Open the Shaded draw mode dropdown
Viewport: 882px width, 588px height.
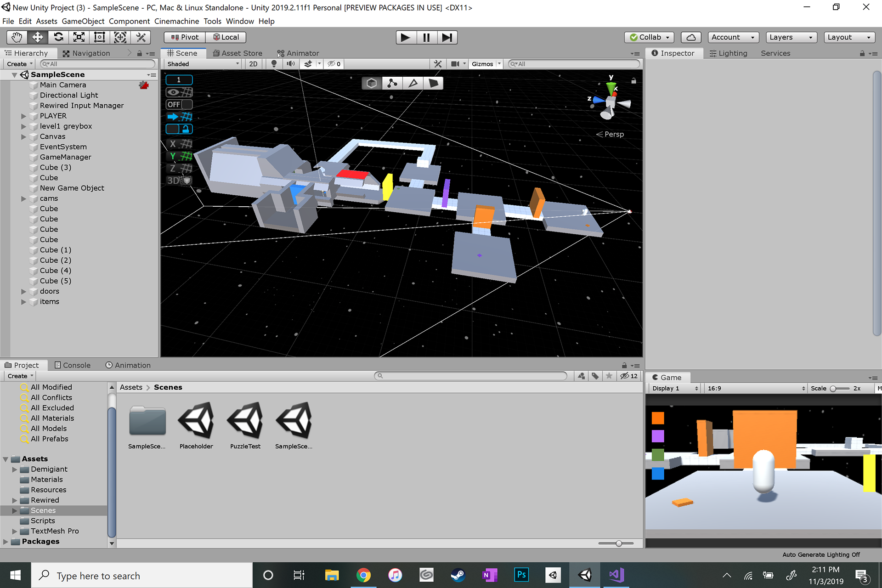point(203,64)
